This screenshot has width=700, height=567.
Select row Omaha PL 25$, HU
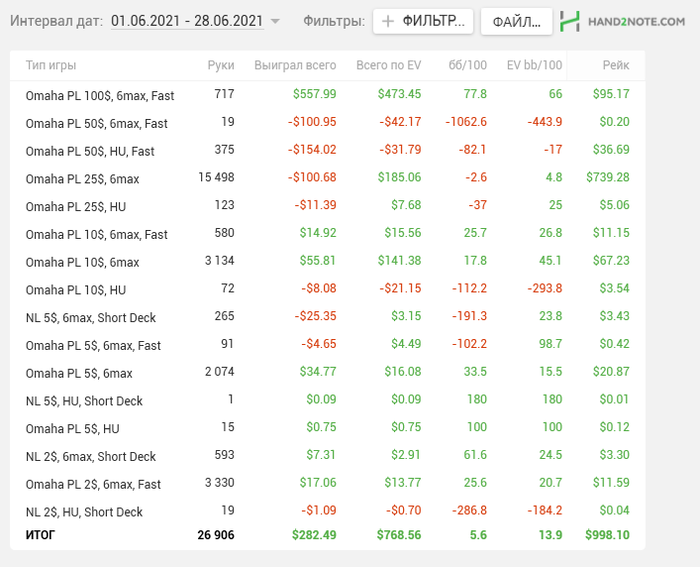tap(327, 205)
